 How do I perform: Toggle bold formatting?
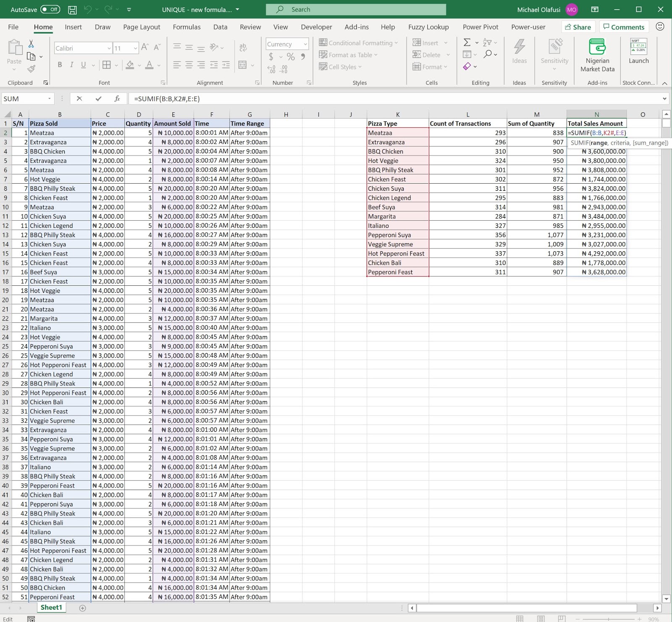point(60,65)
